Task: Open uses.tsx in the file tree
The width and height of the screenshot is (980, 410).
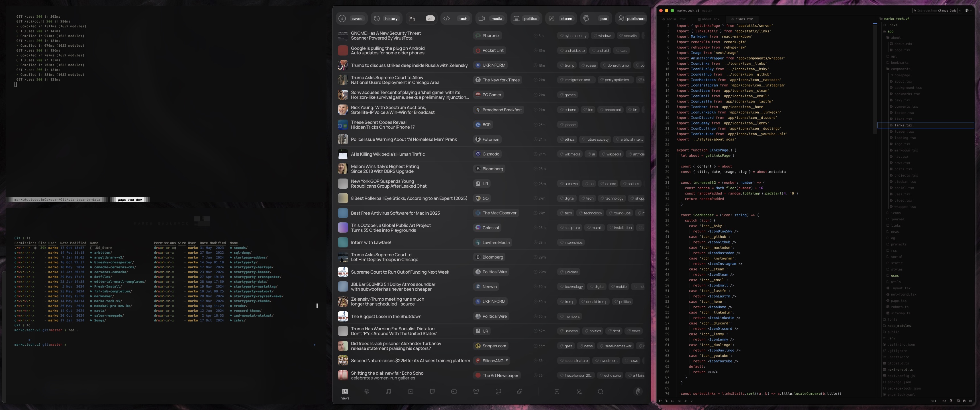Action: tap(902, 194)
